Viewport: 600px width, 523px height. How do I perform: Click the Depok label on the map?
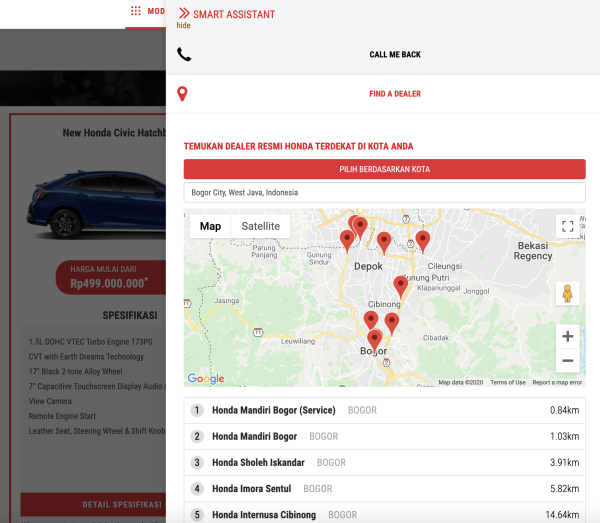tap(368, 266)
